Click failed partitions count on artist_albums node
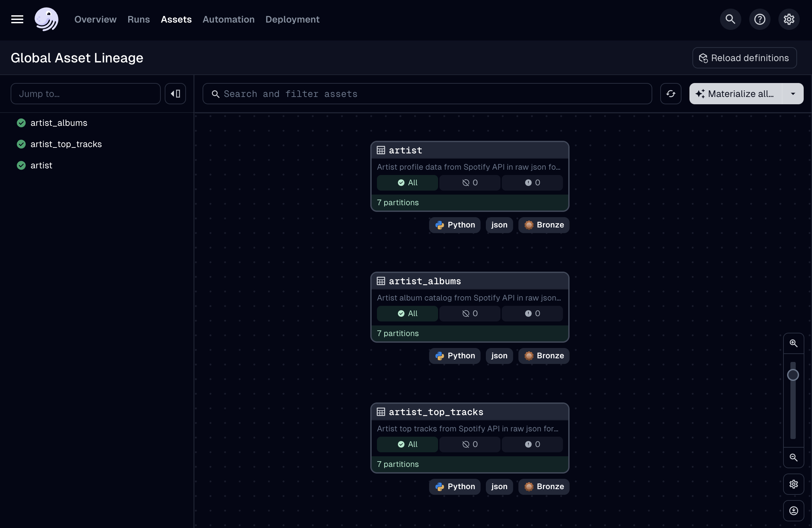Screen dimensions: 812x528 coord(532,314)
